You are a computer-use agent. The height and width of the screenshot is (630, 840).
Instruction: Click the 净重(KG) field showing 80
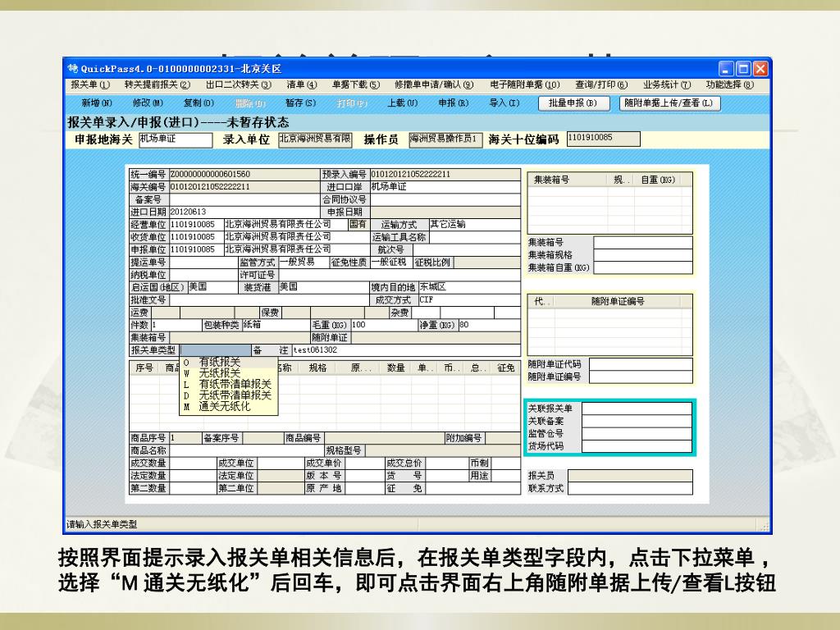[x=489, y=325]
